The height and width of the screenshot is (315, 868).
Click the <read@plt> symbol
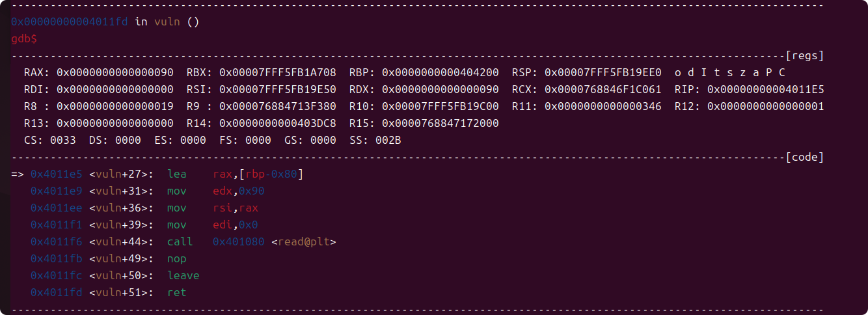coord(304,241)
